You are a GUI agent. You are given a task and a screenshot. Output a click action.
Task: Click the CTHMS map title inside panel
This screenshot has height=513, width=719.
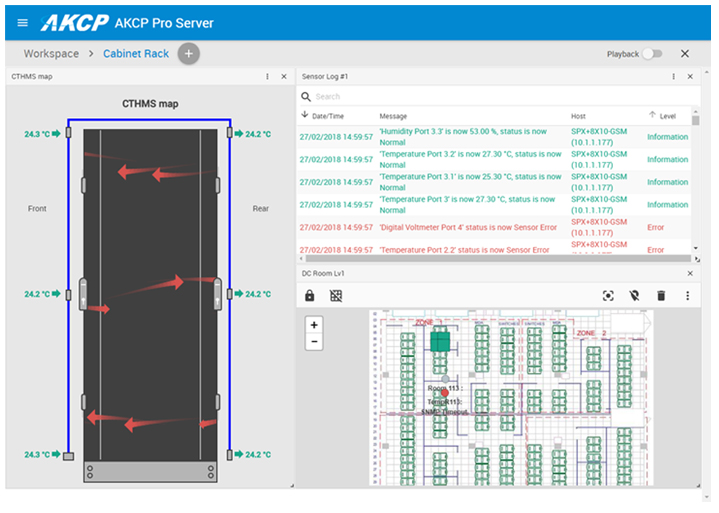[150, 104]
